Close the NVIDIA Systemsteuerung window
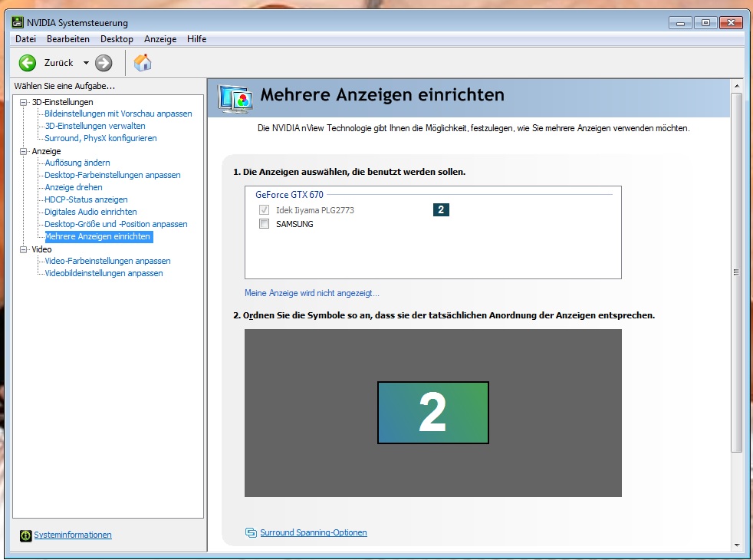 click(731, 23)
